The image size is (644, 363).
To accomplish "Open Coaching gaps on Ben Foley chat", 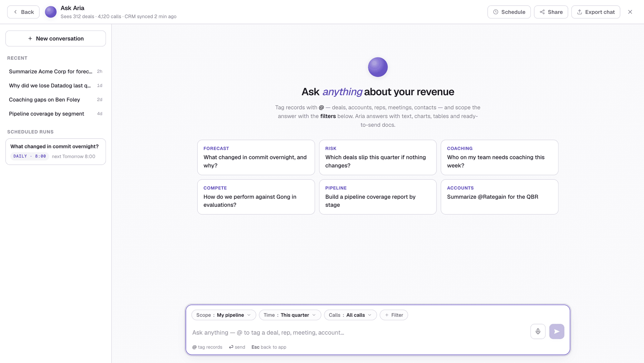I will (56, 100).
